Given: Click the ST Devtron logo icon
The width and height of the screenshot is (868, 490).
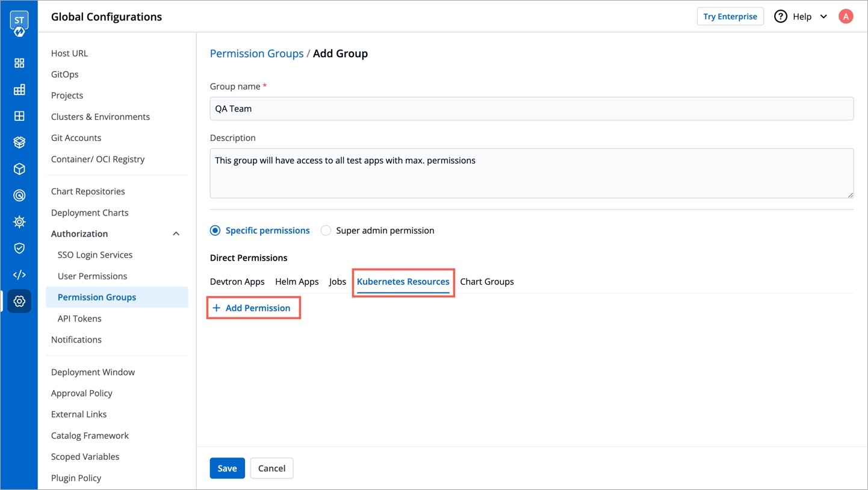Looking at the screenshot, I should (x=19, y=23).
